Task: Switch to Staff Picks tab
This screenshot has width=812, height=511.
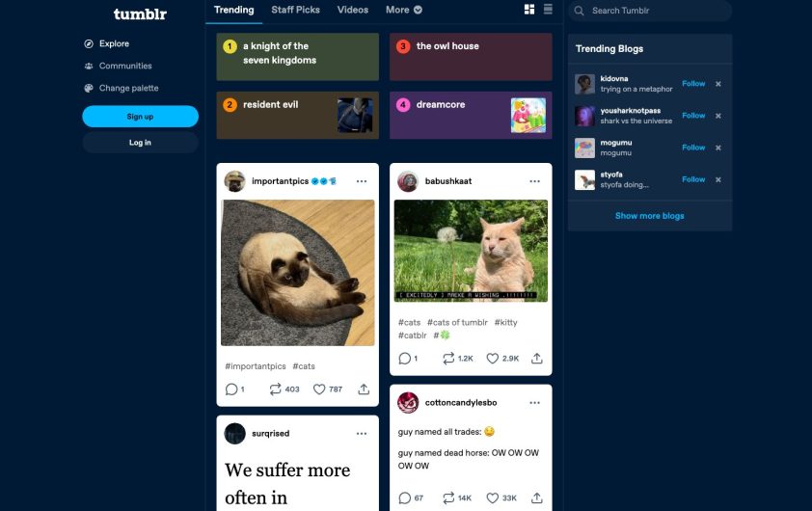Action: coord(295,10)
